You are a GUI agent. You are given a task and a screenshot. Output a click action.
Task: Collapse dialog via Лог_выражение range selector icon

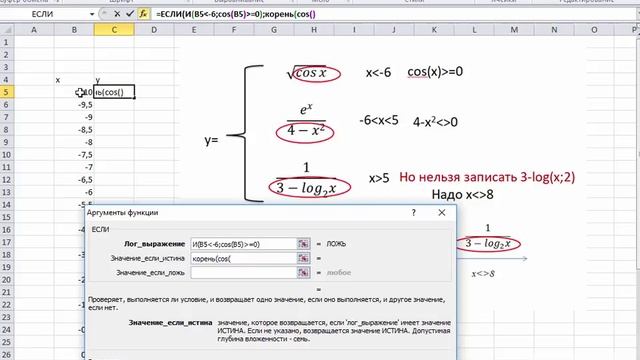coord(303,244)
